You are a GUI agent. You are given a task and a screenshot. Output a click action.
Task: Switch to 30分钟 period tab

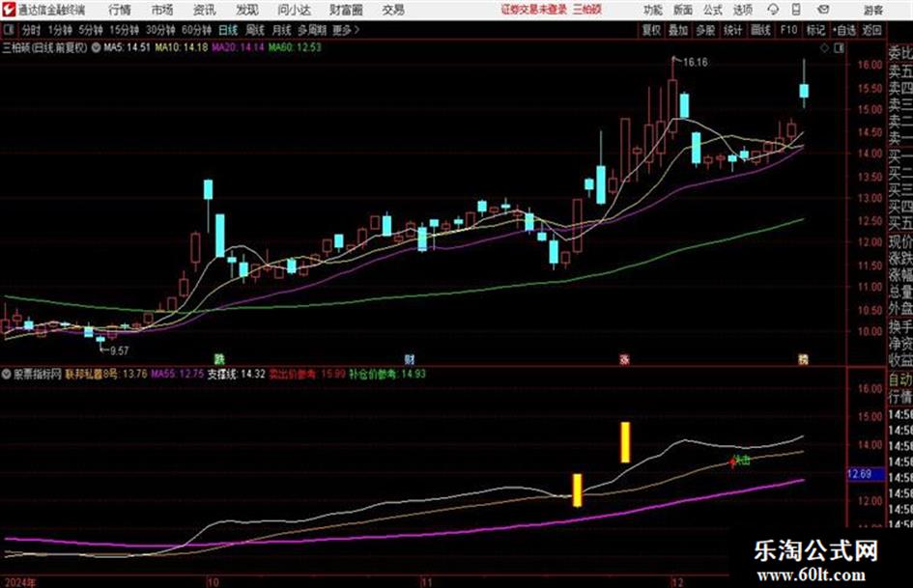pos(160,30)
